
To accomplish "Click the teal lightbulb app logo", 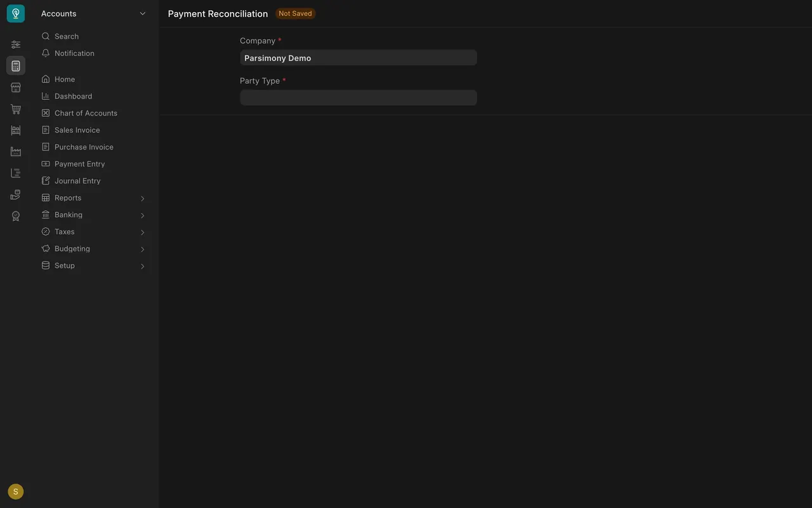I will 16,13.
